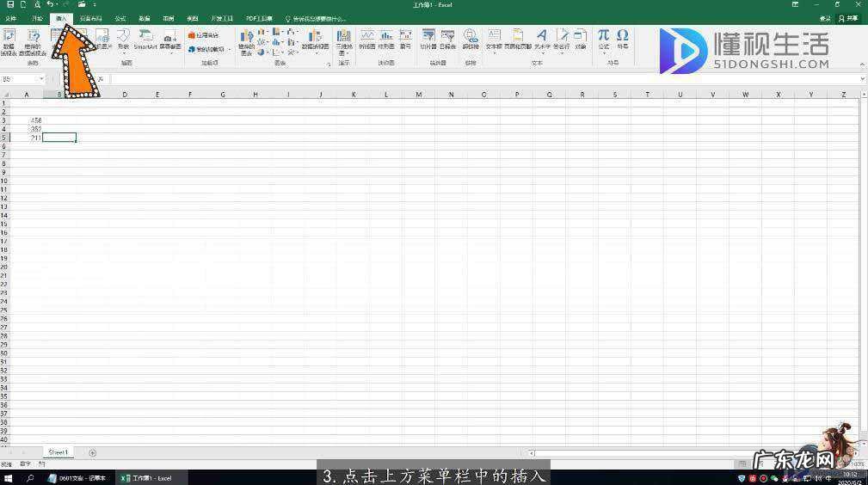Click the Sign in link

point(825,19)
